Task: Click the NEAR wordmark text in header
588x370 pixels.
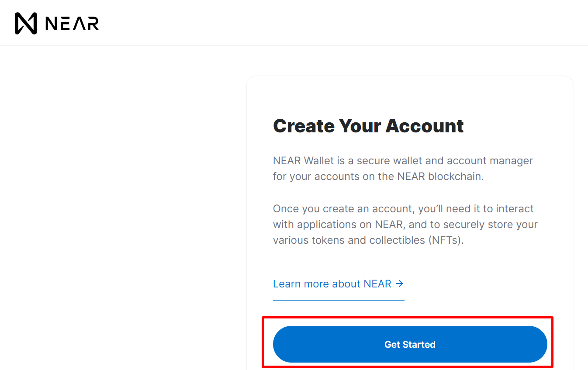Action: pos(72,24)
